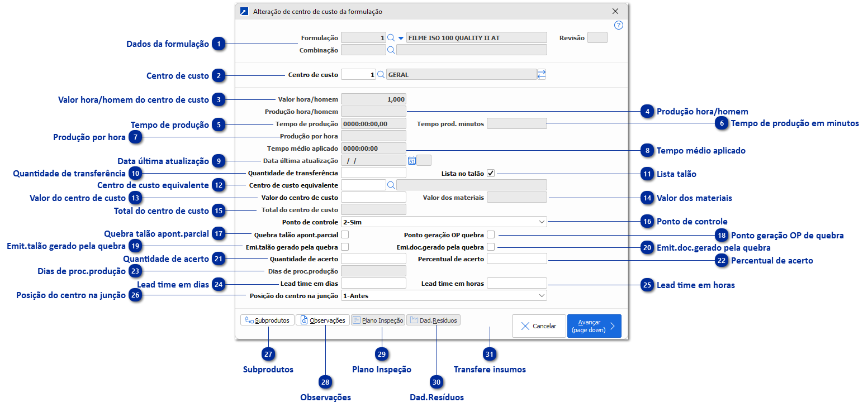This screenshot has height=412, width=868.
Task: Click the search magnifier beside Formulação
Action: [391, 38]
